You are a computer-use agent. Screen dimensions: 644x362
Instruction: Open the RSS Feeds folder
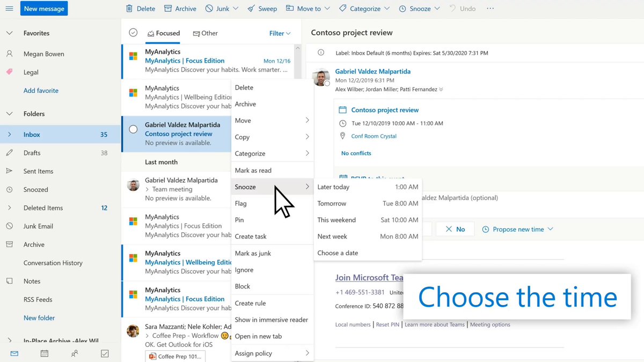[x=38, y=299]
